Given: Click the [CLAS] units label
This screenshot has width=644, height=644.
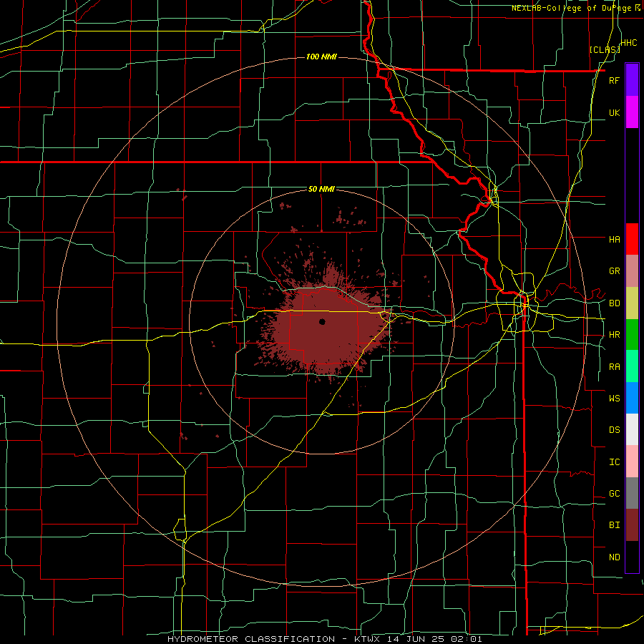Looking at the screenshot, I should coord(605,49).
